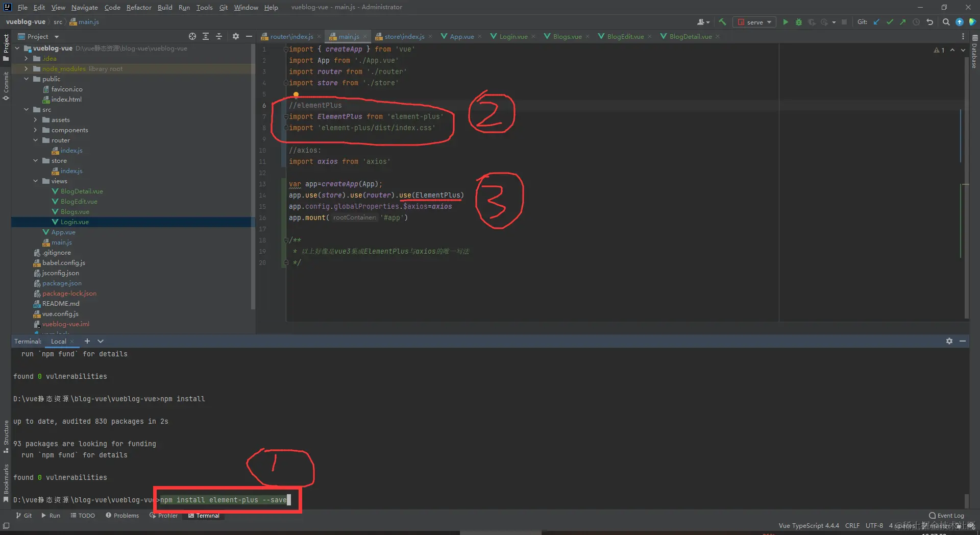Click the Terminal vertical scrollbar
This screenshot has width=980, height=535.
coord(967,500)
